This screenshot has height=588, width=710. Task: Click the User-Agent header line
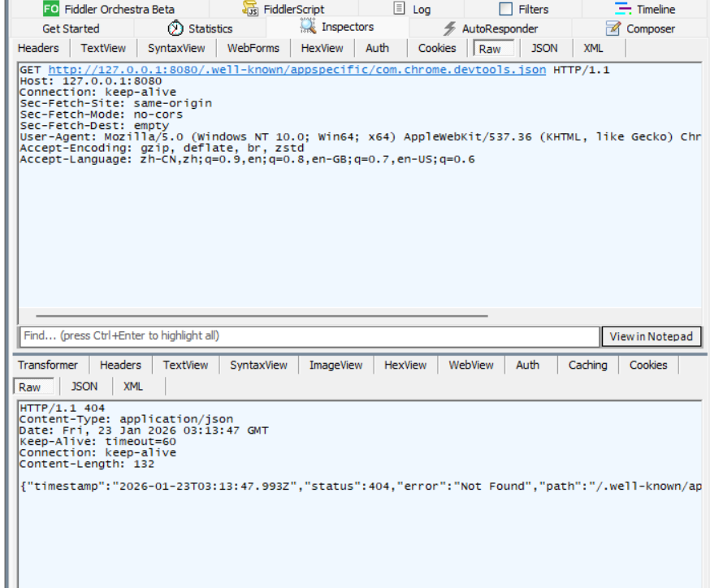[x=361, y=136]
